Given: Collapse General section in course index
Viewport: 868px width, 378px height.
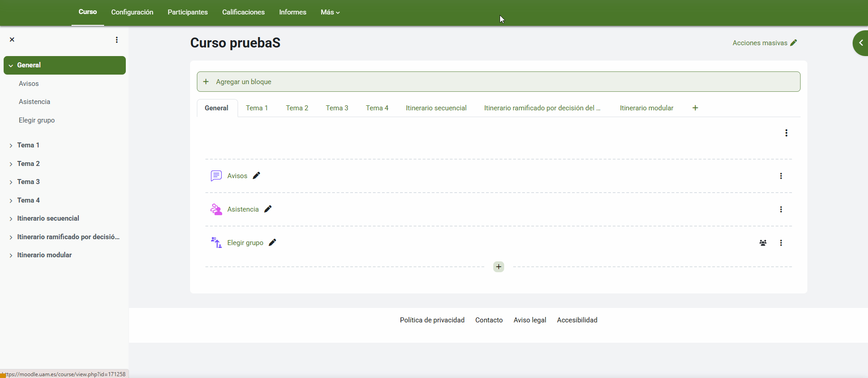Looking at the screenshot, I should coord(11,66).
